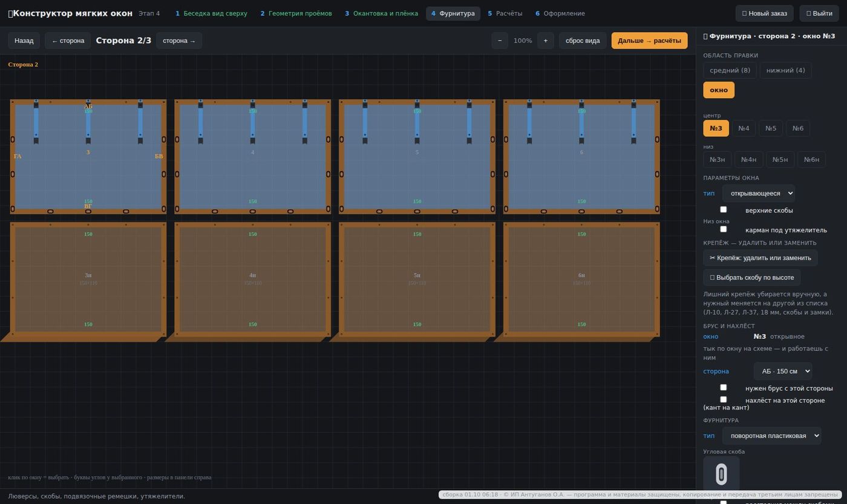Screen dimensions: 847x504
Task: Click the Новый заказ button
Action: (764, 13)
